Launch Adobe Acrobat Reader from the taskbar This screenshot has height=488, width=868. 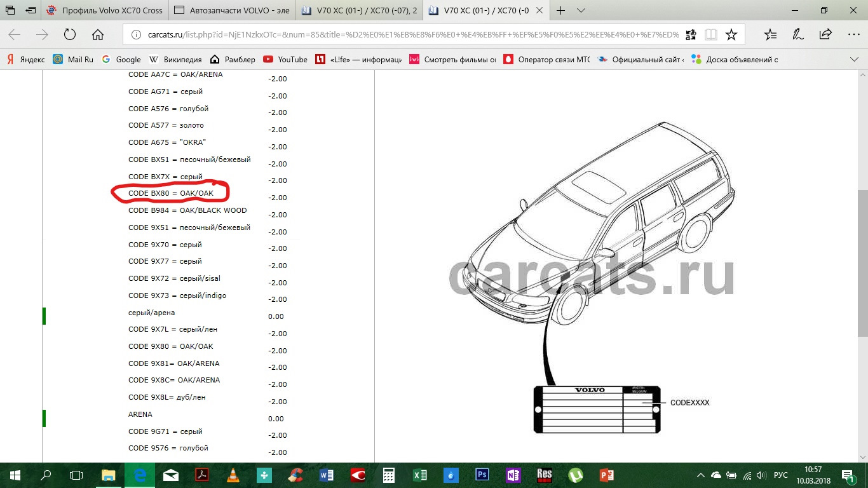pyautogui.click(x=201, y=475)
